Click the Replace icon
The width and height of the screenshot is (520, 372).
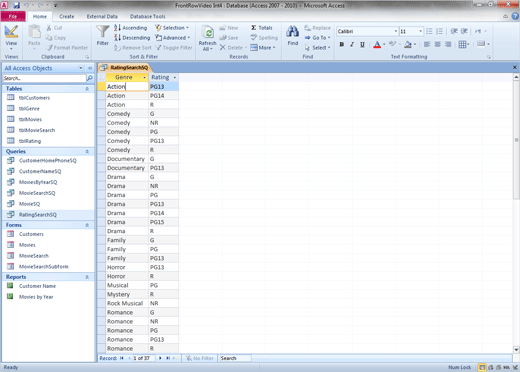coord(307,28)
